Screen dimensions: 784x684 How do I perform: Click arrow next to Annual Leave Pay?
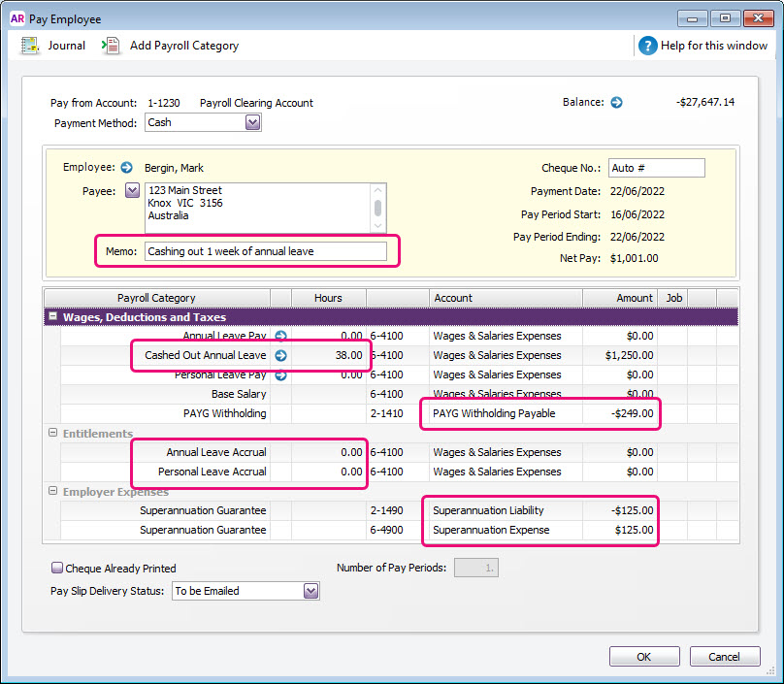click(281, 336)
